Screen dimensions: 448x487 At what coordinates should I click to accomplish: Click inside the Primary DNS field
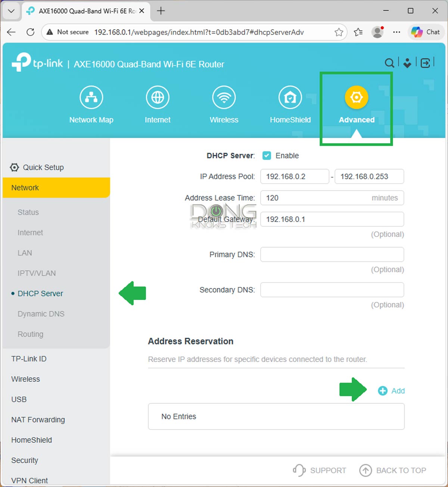(x=332, y=254)
